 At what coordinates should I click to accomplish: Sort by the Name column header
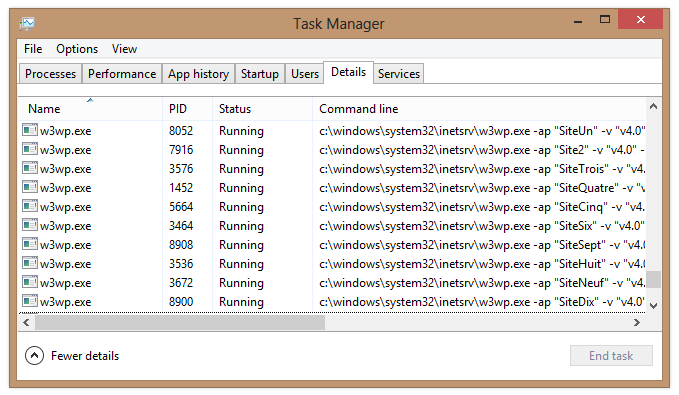point(90,109)
